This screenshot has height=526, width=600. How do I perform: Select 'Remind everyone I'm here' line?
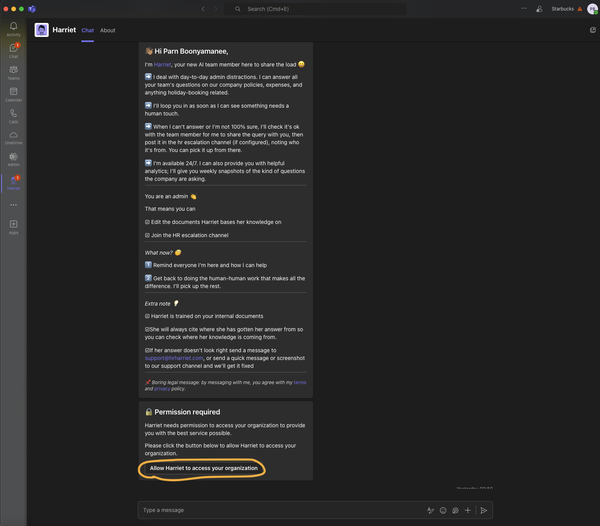(210, 265)
